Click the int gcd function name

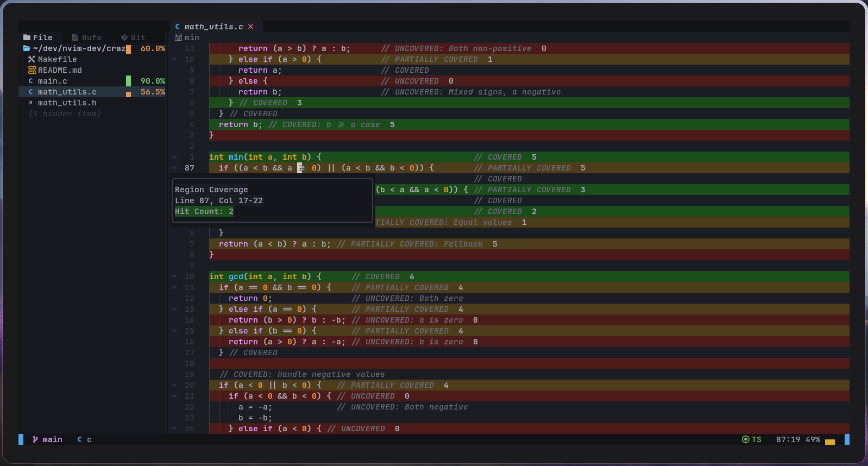point(236,276)
